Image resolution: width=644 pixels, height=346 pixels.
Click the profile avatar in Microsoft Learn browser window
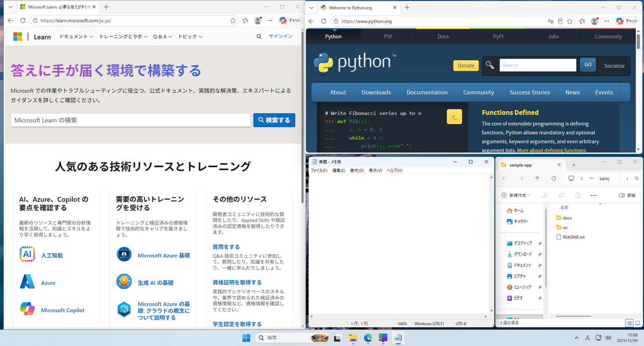point(258,20)
